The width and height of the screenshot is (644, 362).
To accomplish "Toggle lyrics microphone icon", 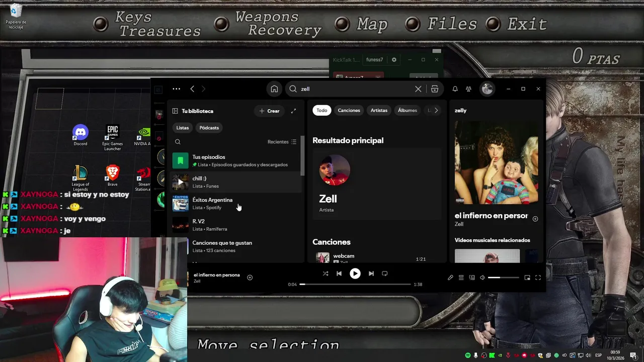I will [450, 278].
